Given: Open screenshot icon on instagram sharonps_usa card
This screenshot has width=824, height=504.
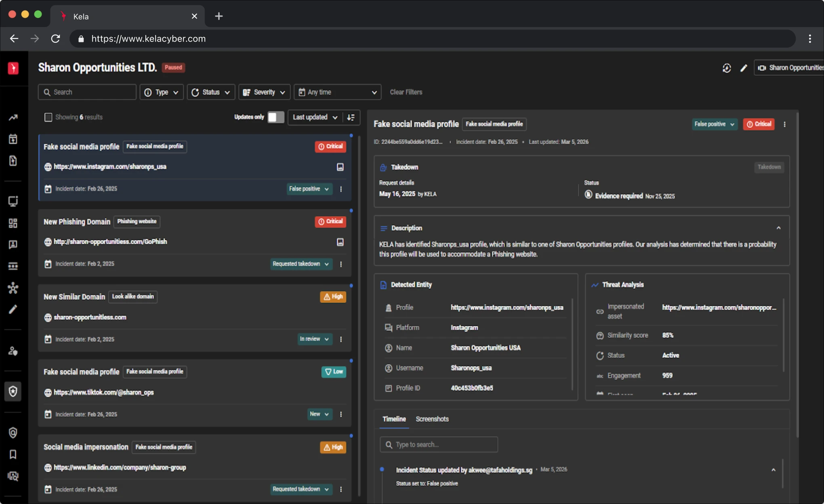Looking at the screenshot, I should [x=341, y=167].
